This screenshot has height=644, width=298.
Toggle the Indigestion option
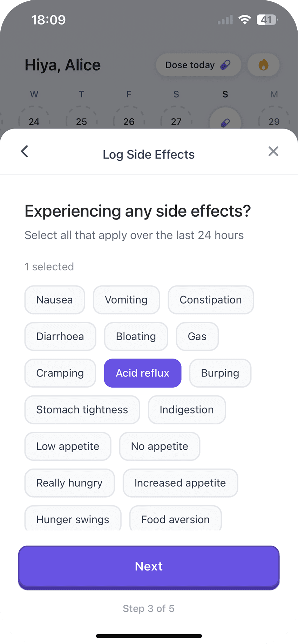[x=187, y=410]
